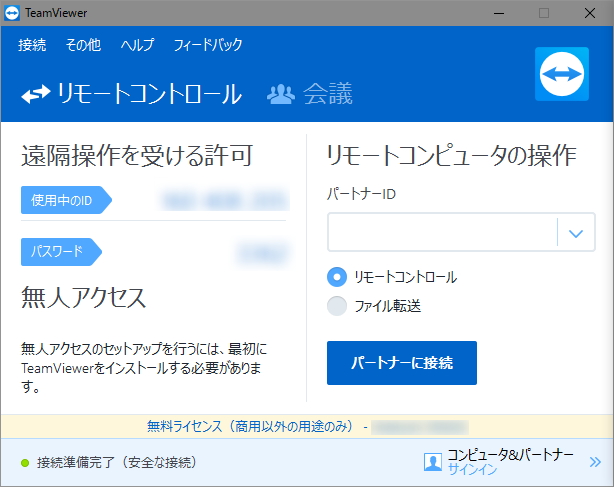Screen dimensions: 614x487
Task: Open the 接続 menu
Action: 32,45
